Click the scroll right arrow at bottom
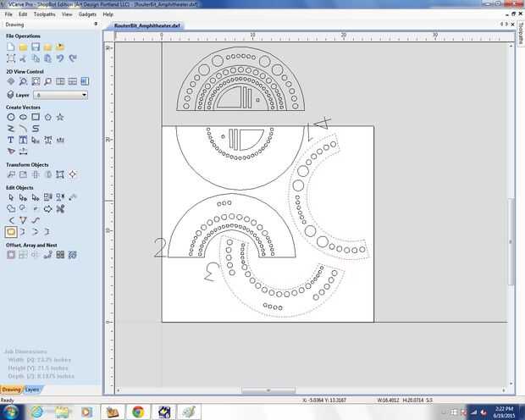 504,390
